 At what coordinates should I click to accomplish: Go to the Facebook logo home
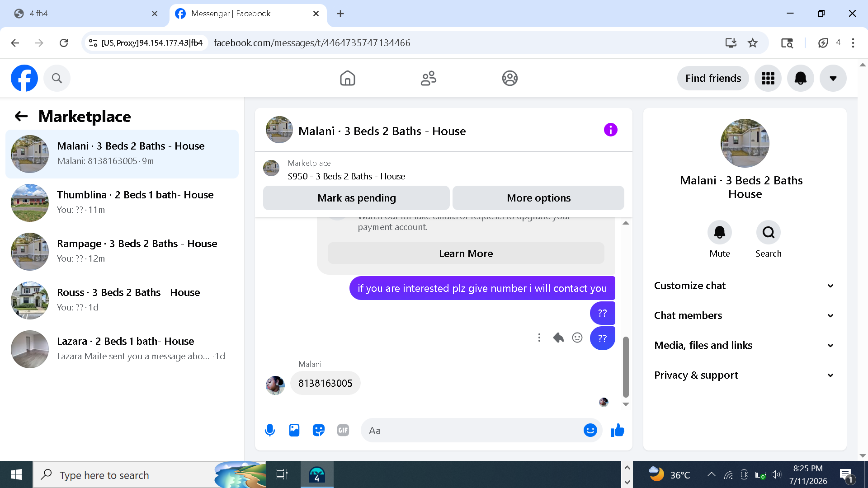tap(24, 78)
